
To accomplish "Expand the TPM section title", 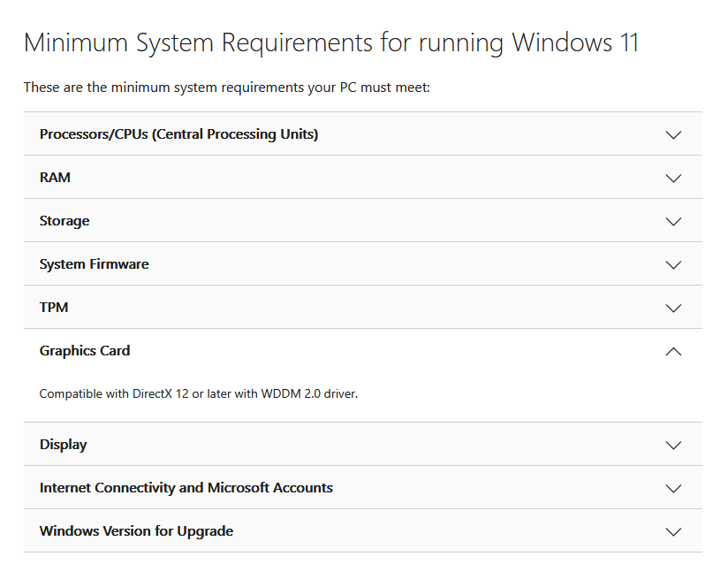I will (54, 308).
